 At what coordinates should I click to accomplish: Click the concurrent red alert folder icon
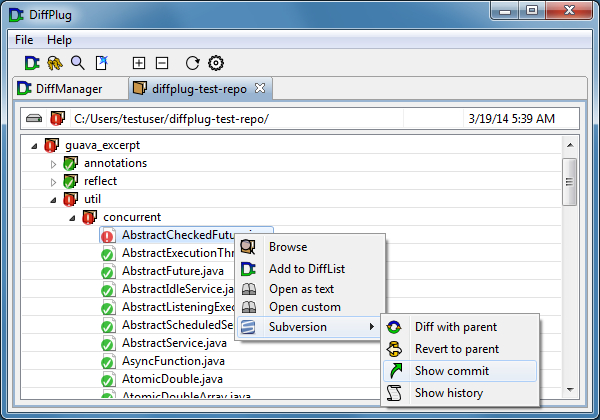pyautogui.click(x=90, y=217)
